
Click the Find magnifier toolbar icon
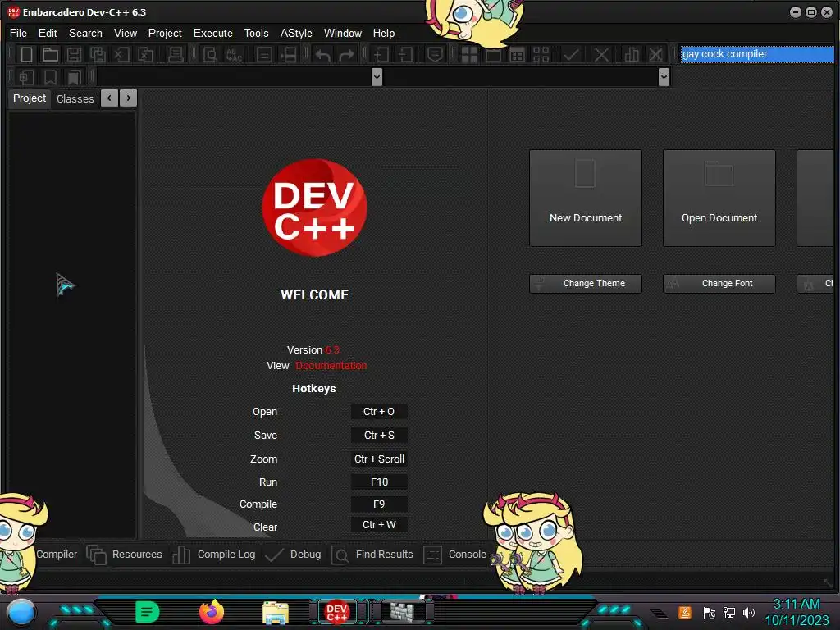[210, 55]
